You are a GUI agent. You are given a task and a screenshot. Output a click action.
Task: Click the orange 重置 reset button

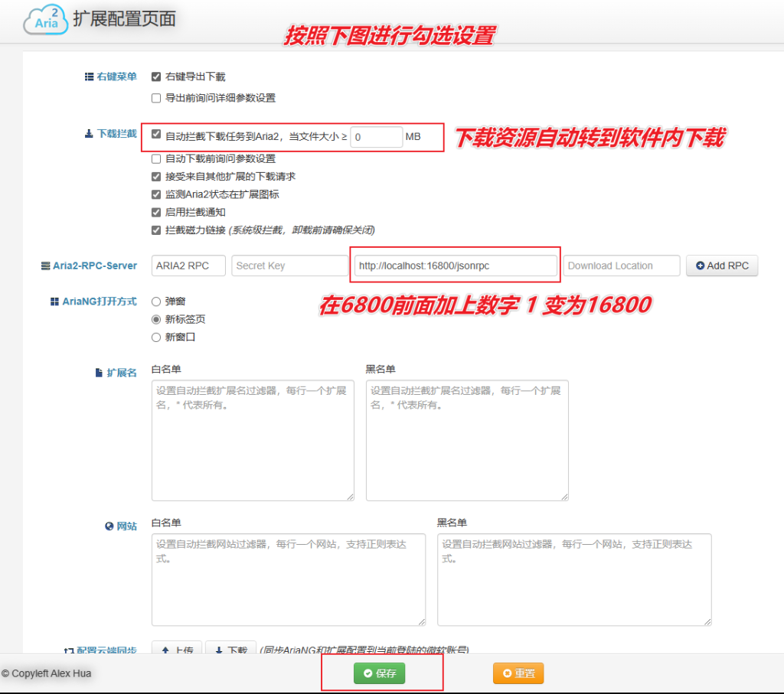(x=518, y=673)
